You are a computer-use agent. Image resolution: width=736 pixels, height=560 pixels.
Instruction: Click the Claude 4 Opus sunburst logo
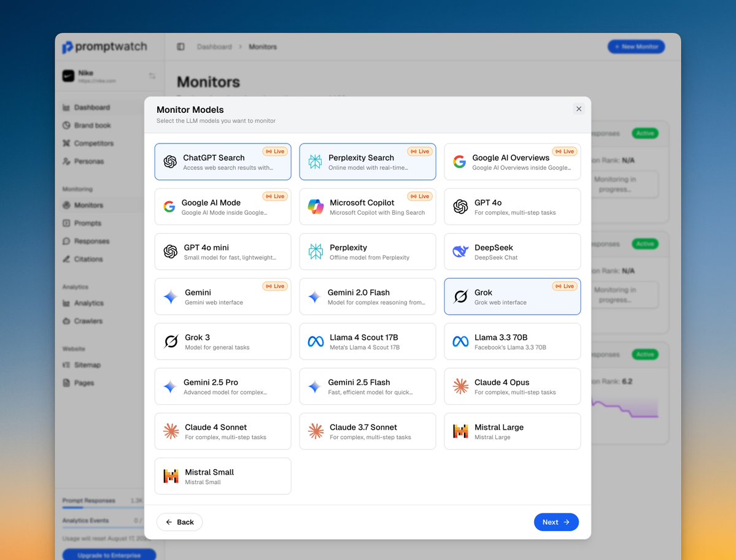pos(460,386)
